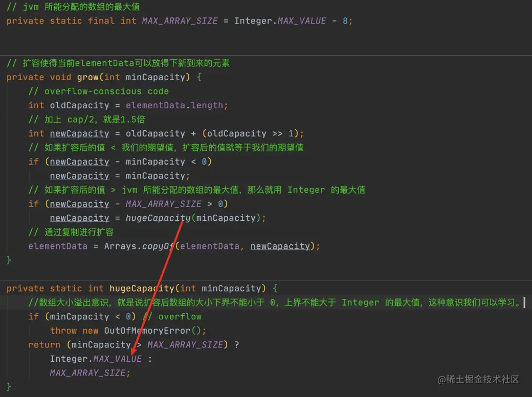Click the final 'MAX_ARRAY_SIZE;' line
The height and width of the screenshot is (397, 532).
[x=90, y=373]
